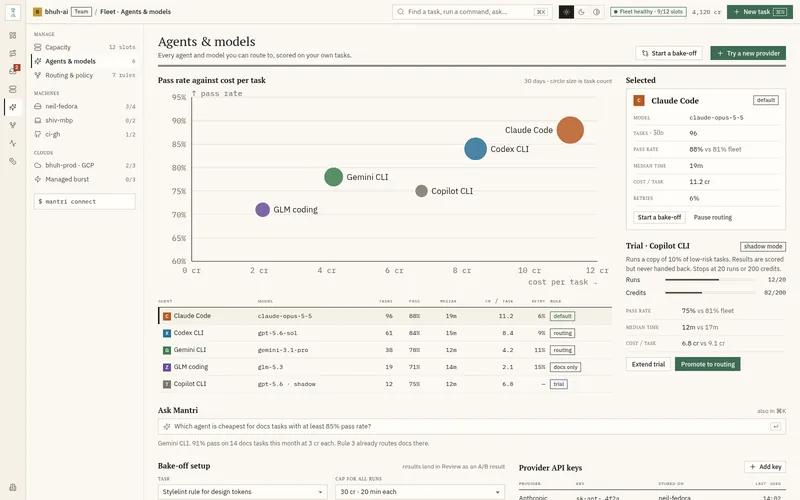The height and width of the screenshot is (500, 800).
Task: Select the Managed burst cloud
Action: 85,180
